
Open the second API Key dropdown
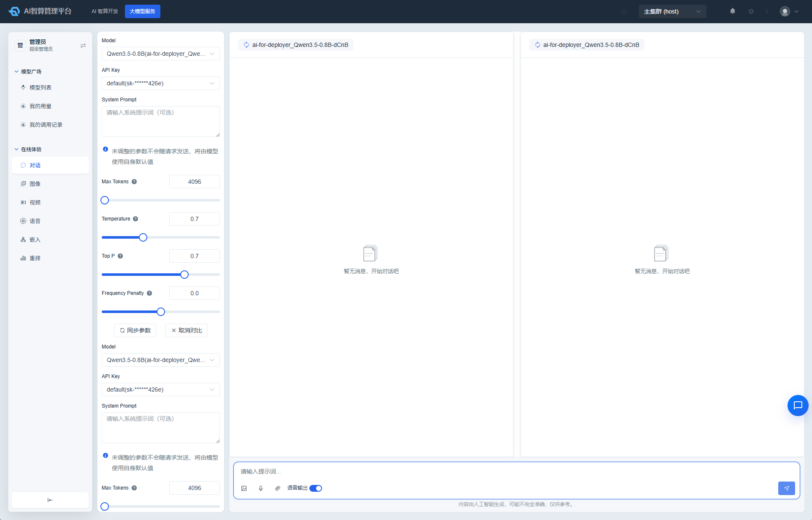(x=161, y=389)
